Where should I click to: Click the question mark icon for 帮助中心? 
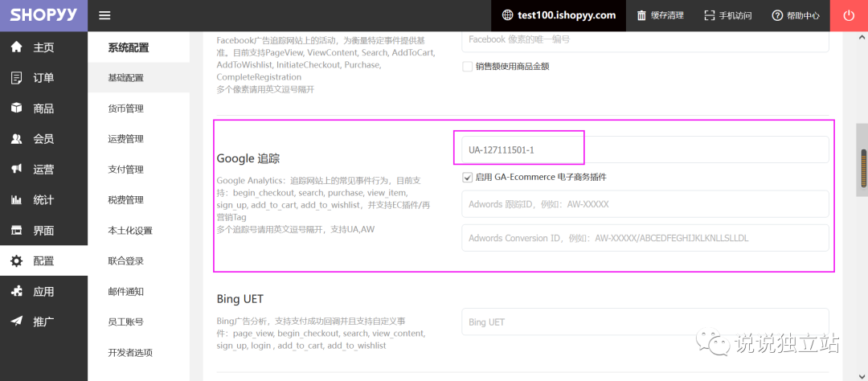point(777,15)
